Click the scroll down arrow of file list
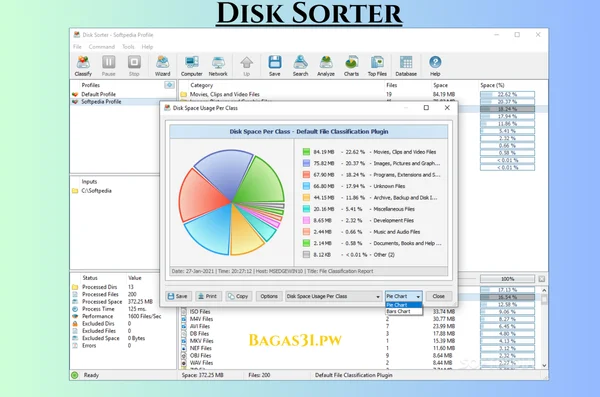The image size is (600, 397). coord(544,366)
